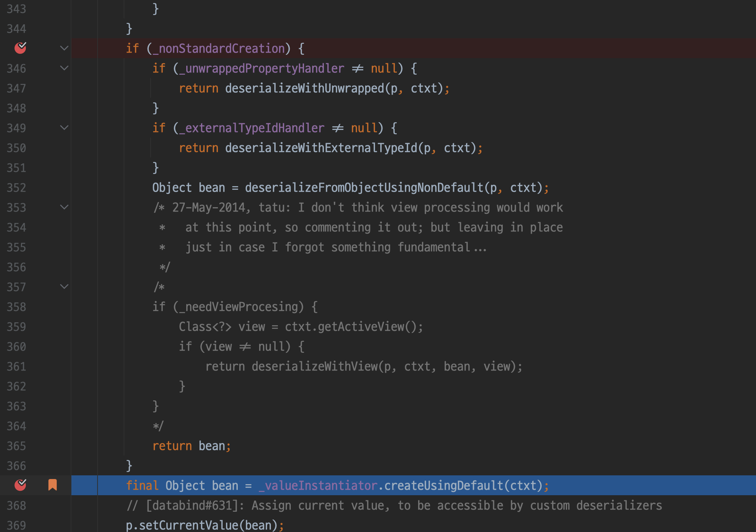The height and width of the screenshot is (532, 756).
Task: Click the _unwrappedPropertyHandler field
Action: click(x=262, y=68)
